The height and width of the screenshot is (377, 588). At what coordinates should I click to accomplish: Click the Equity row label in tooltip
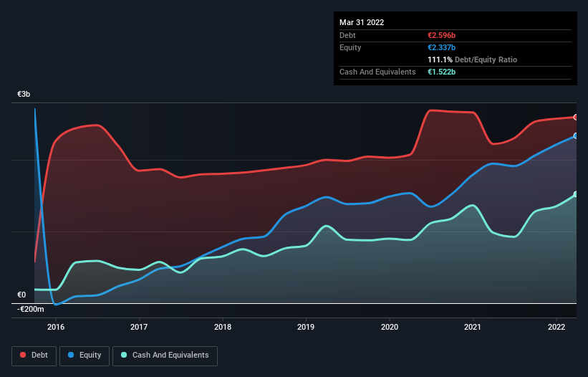coord(350,47)
